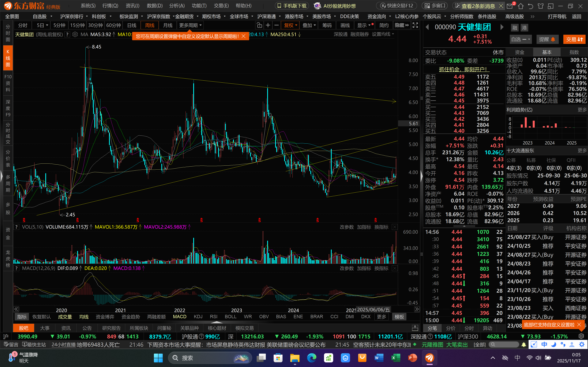Screen dimensions: 588x367
Task: Click the chart lock icon
Action: pos(259,25)
